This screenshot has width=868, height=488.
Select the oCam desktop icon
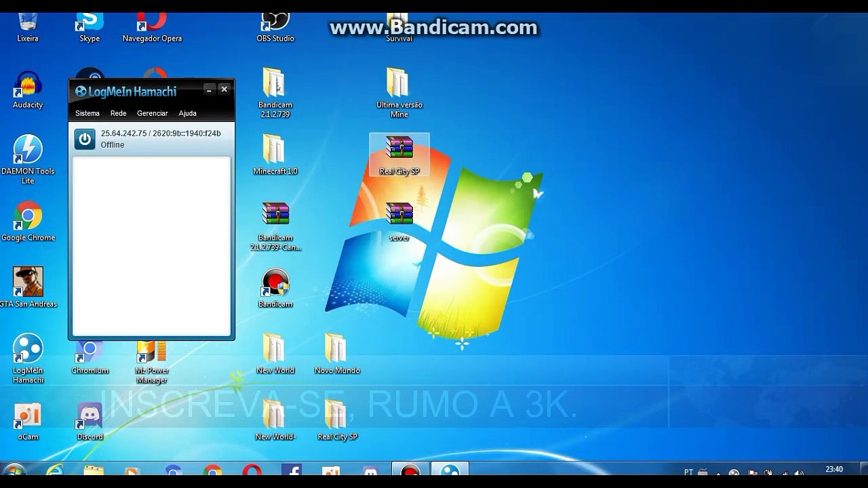(x=28, y=422)
